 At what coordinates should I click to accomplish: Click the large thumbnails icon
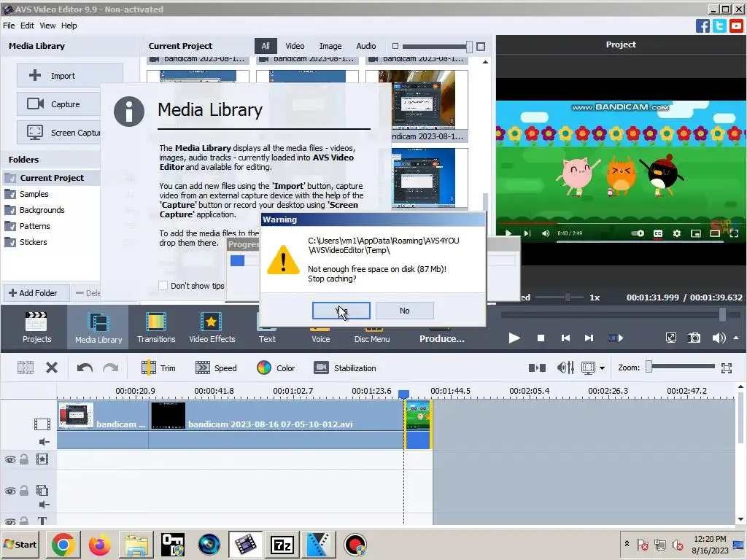[x=481, y=46]
